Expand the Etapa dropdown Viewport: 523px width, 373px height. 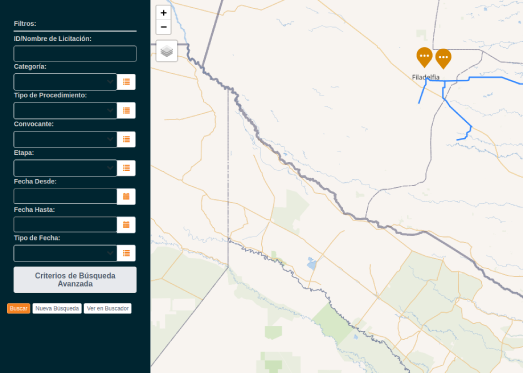pos(65,168)
